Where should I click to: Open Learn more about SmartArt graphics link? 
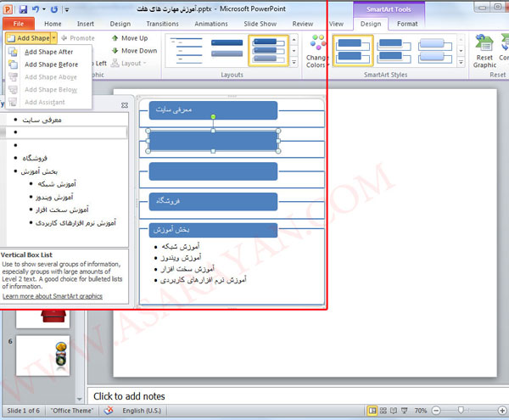point(53,296)
